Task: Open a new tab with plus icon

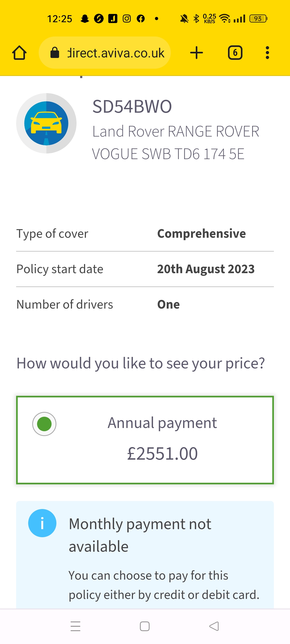Action: point(197,53)
